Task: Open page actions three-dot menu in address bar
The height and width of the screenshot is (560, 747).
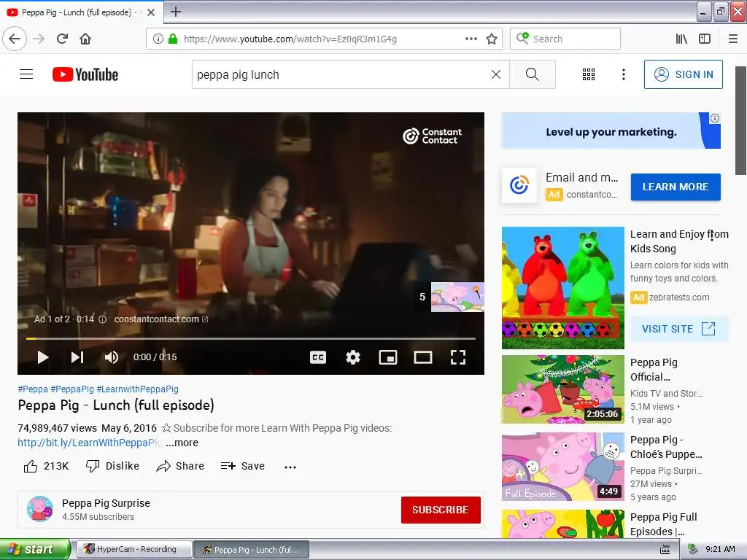Action: [x=471, y=39]
